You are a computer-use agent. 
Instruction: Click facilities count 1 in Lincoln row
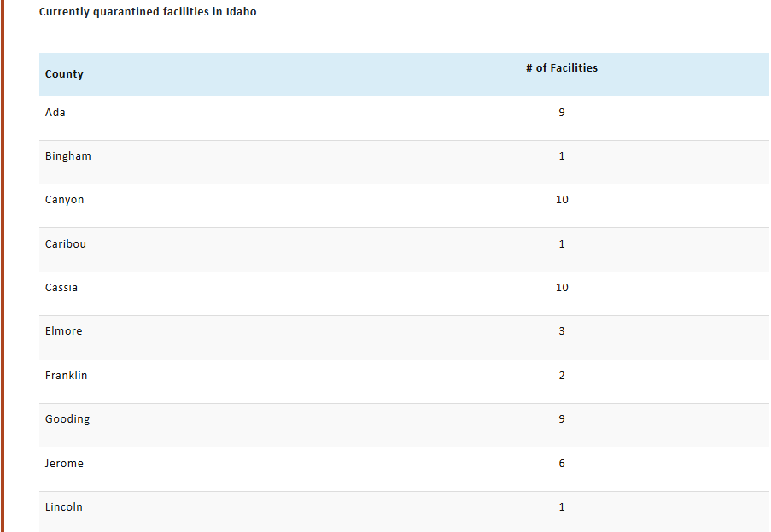[562, 507]
